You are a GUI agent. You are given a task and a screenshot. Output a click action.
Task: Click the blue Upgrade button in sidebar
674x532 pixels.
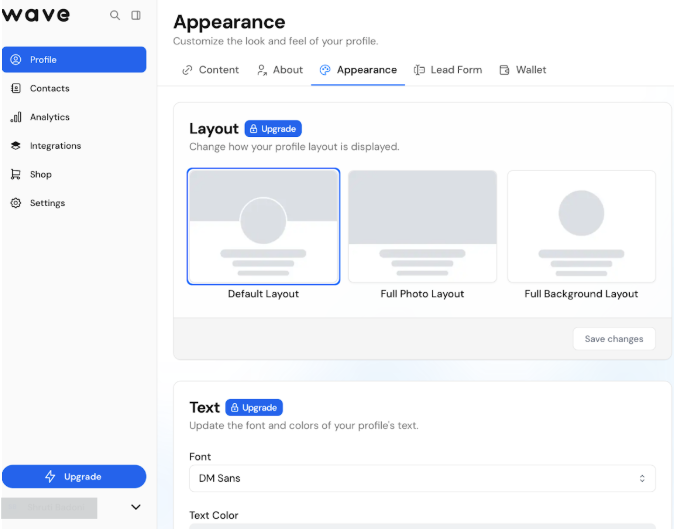coord(74,476)
